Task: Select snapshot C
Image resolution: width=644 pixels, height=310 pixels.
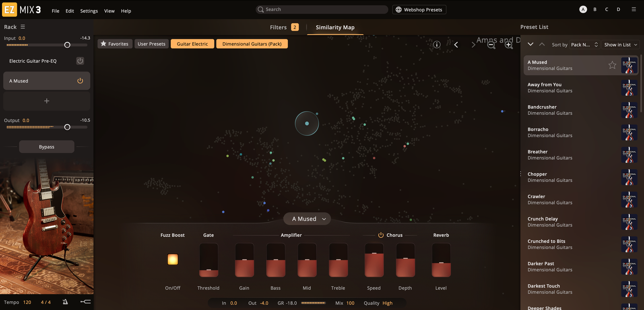Action: (x=607, y=9)
